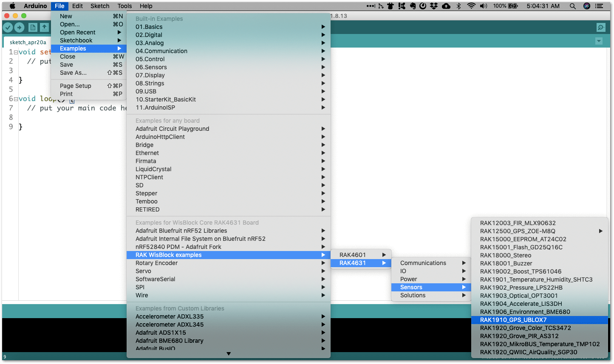Screen dimensions: 614x364
Task: Open RAK1910_GPS_UBLOX7 example
Action: [x=540, y=320]
